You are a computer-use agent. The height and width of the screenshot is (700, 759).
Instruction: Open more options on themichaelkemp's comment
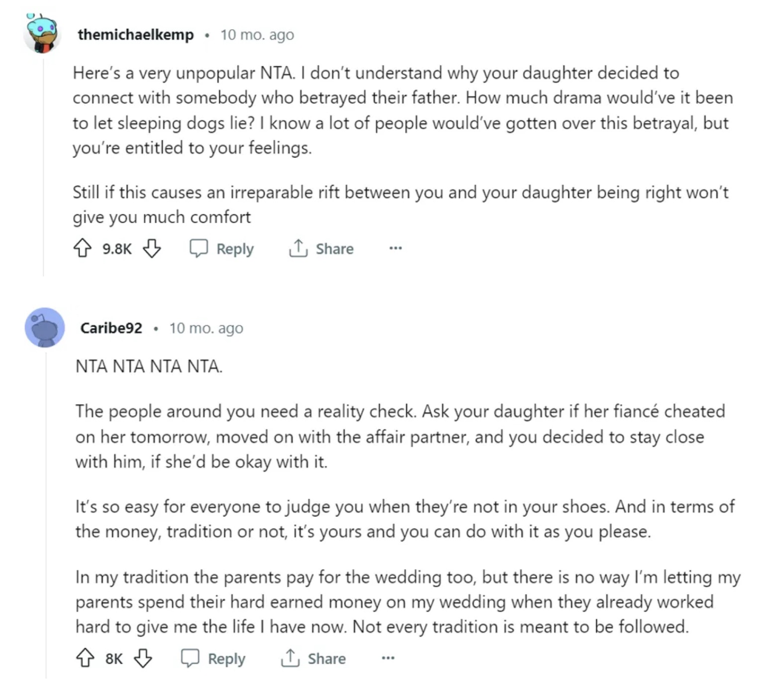(x=395, y=248)
